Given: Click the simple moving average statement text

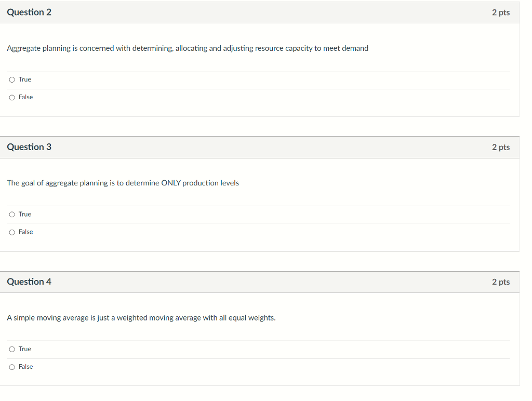Looking at the screenshot, I should (141, 317).
